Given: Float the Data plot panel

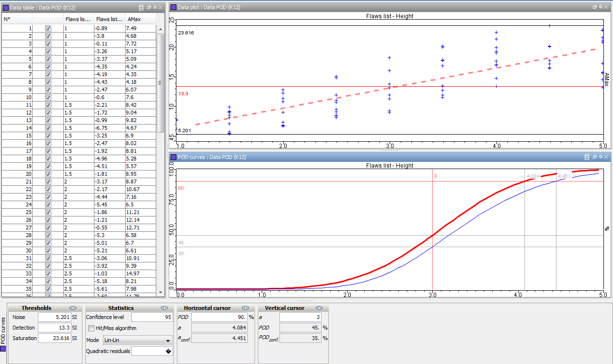Looking at the screenshot, I should (595, 7).
